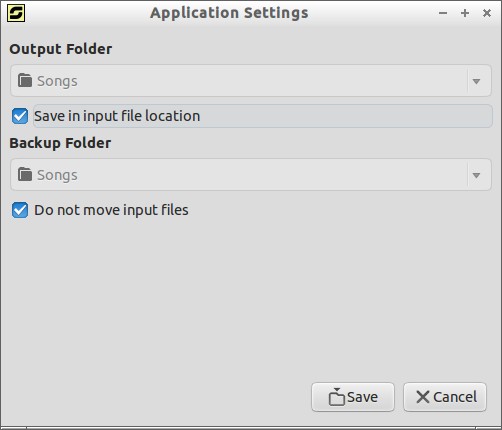Click the folder icon in Output Folder field
Viewport: 502px width, 430px height.
[x=25, y=80]
